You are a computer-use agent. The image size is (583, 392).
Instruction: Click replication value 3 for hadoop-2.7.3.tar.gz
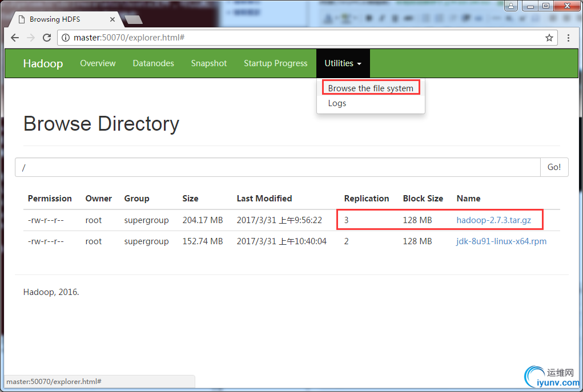click(346, 220)
